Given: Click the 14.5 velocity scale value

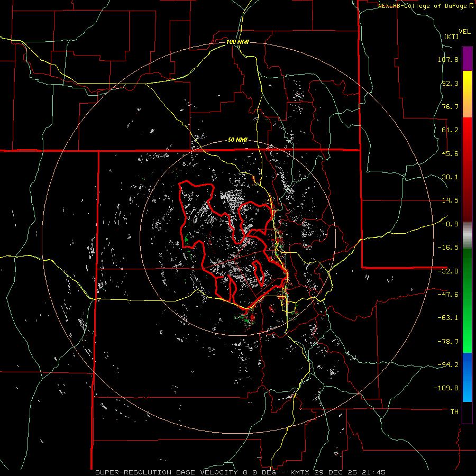Looking at the screenshot, I should (450, 200).
